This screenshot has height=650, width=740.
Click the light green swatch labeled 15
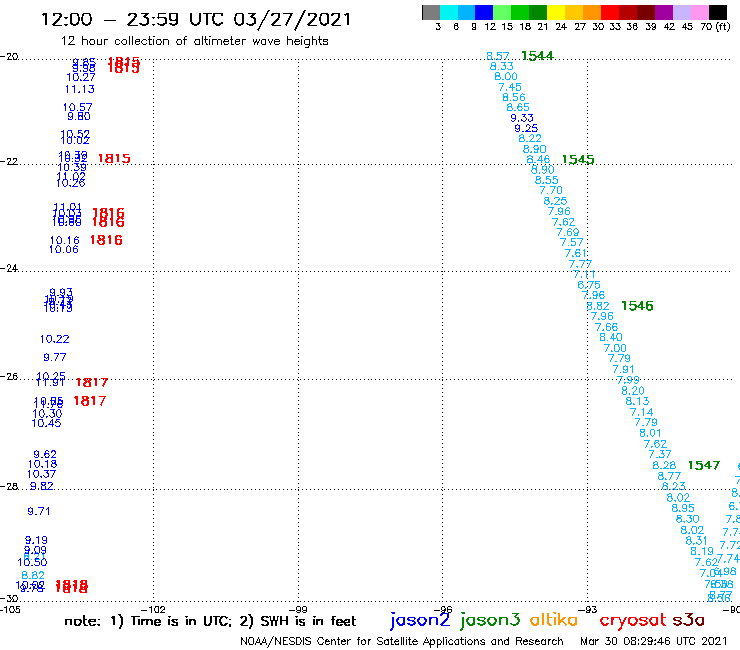[502, 12]
